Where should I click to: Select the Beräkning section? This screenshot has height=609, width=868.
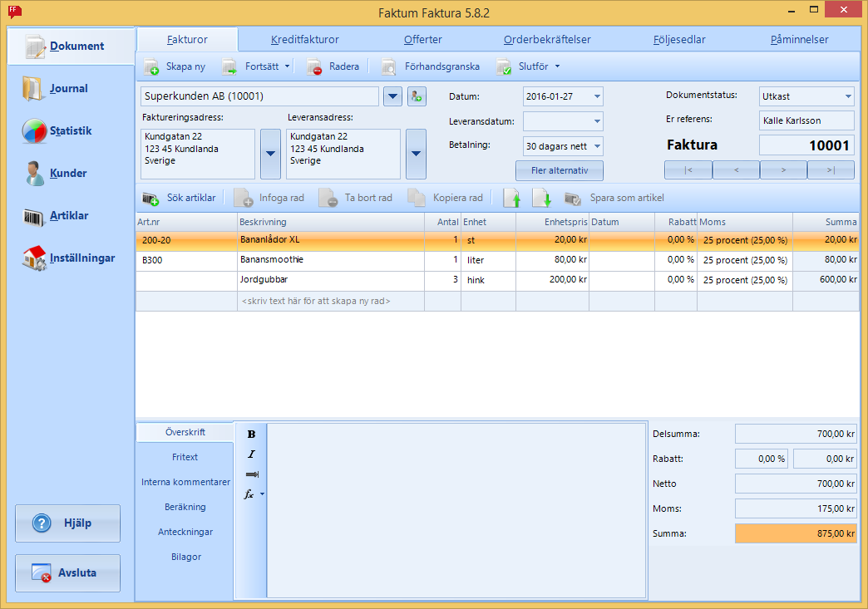point(185,507)
